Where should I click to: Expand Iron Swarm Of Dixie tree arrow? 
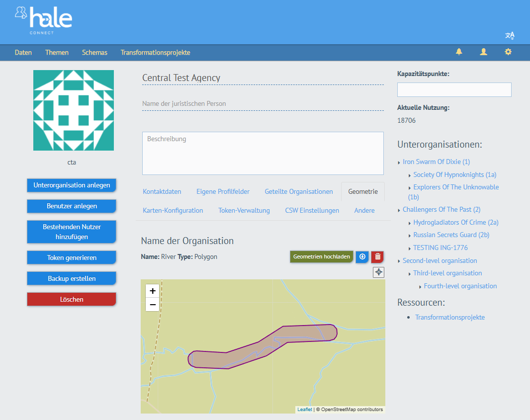399,163
